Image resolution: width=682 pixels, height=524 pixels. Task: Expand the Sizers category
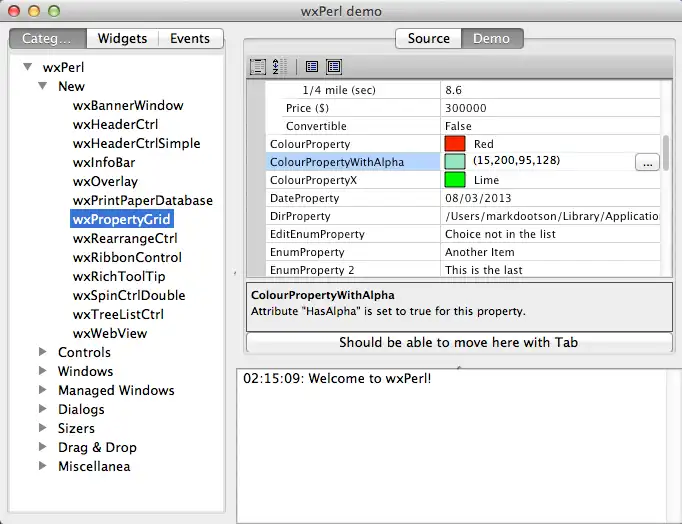point(43,428)
